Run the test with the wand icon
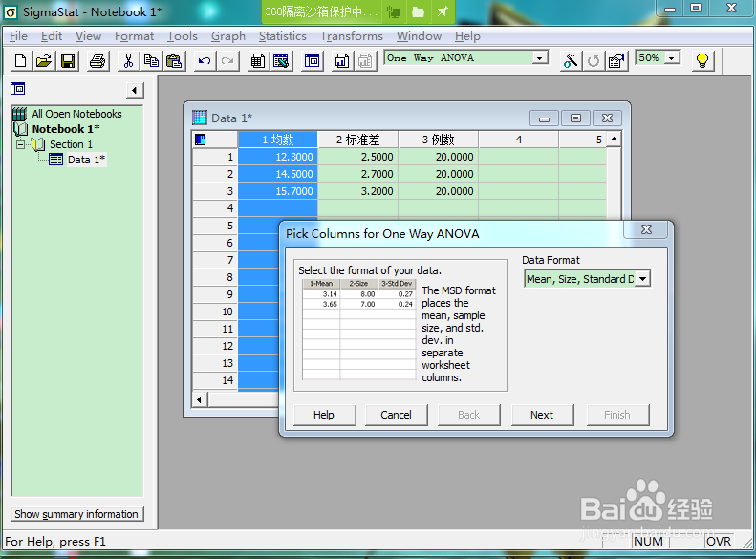Image resolution: width=756 pixels, height=559 pixels. click(571, 61)
